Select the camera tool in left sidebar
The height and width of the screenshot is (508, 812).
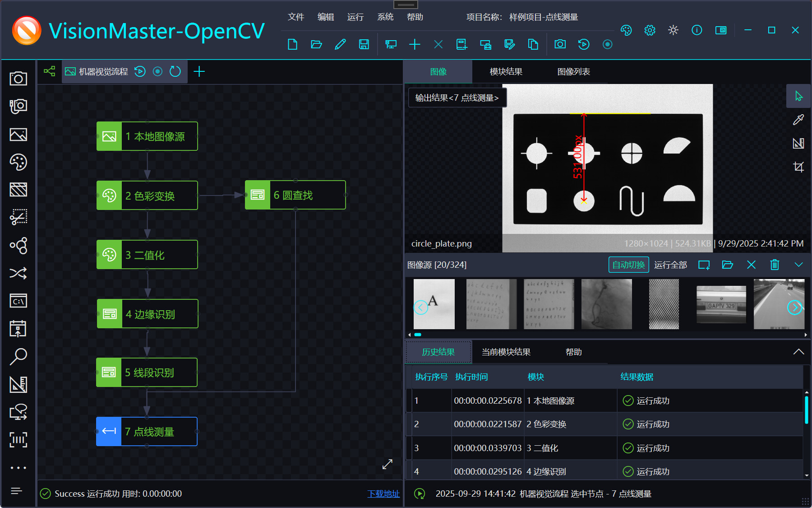(18, 79)
